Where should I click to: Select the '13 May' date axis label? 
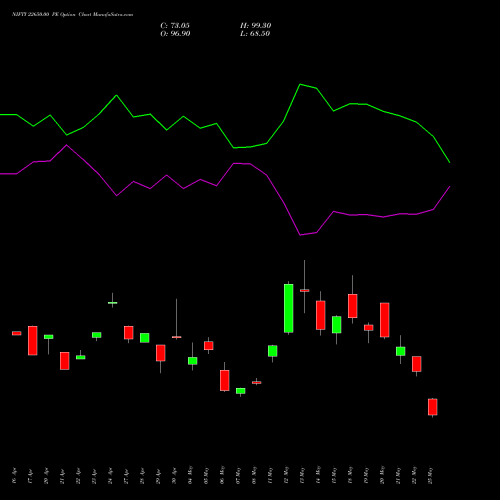(302, 475)
